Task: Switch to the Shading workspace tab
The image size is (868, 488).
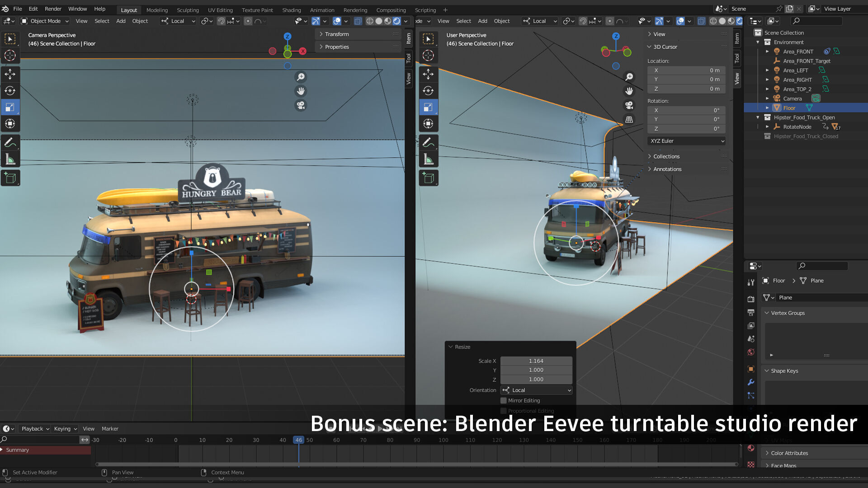Action: pyautogui.click(x=291, y=10)
